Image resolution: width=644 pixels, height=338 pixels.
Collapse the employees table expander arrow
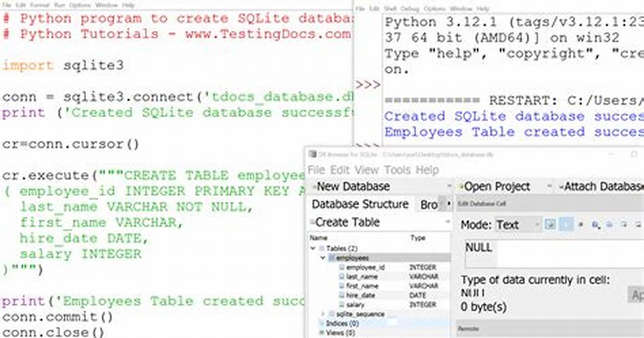(323, 258)
